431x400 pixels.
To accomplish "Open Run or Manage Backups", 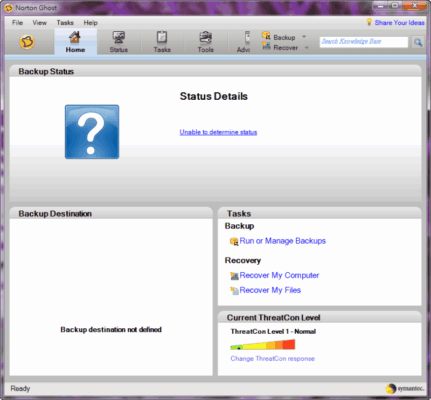I will click(283, 241).
